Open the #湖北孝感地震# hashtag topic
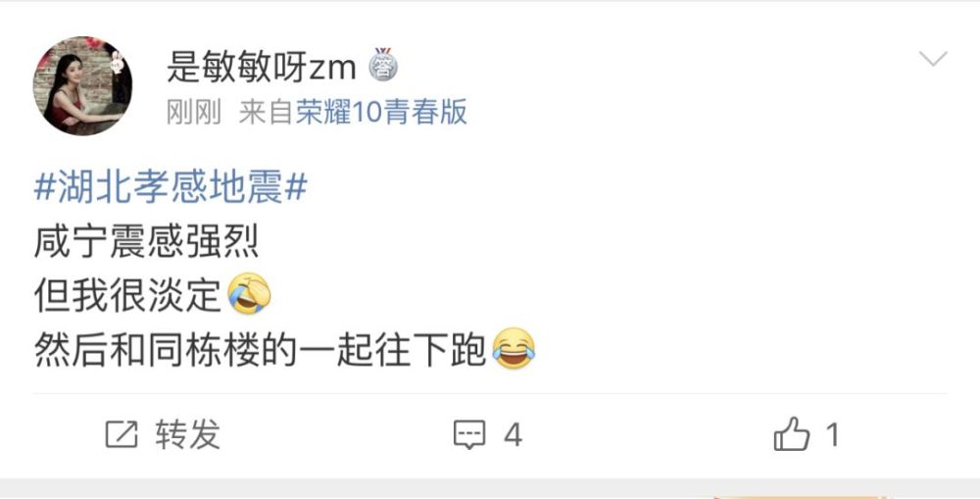980x499 pixels. 171,187
